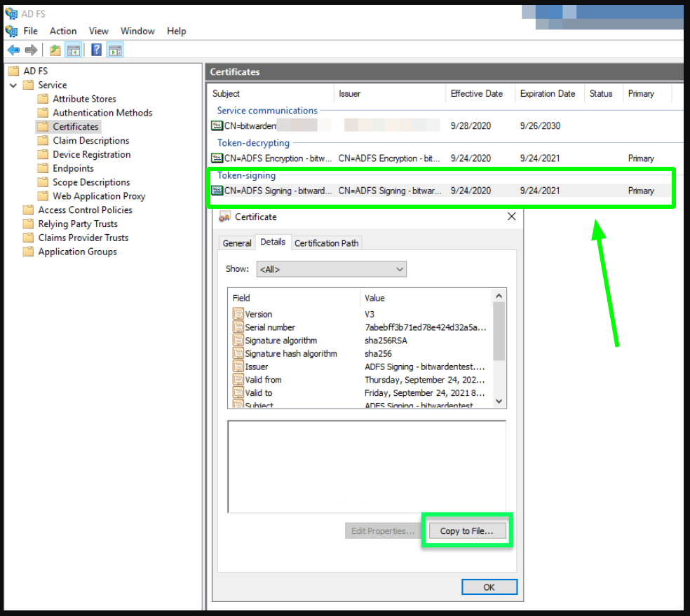The height and width of the screenshot is (616, 690).
Task: Toggle the Show/Hide Action Pane icon
Action: (114, 49)
